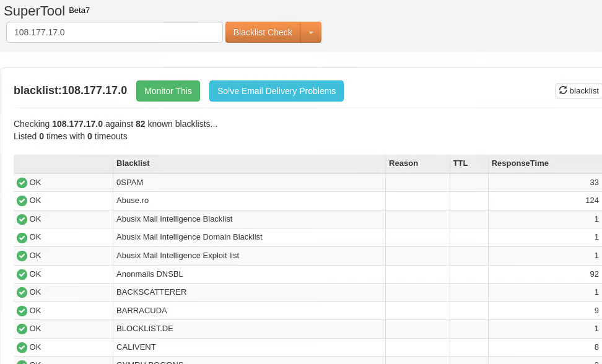Select the Abuse.ro blacklist name
Image resolution: width=602 pixels, height=364 pixels.
133,201
